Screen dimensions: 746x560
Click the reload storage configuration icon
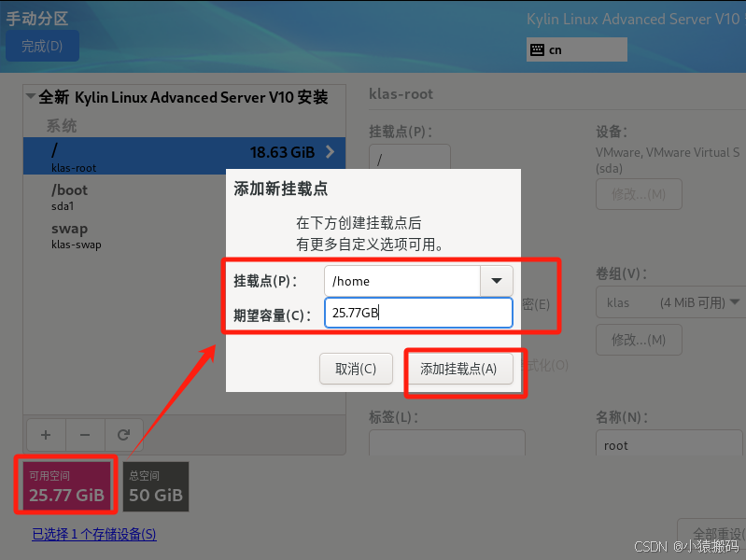pyautogui.click(x=123, y=435)
